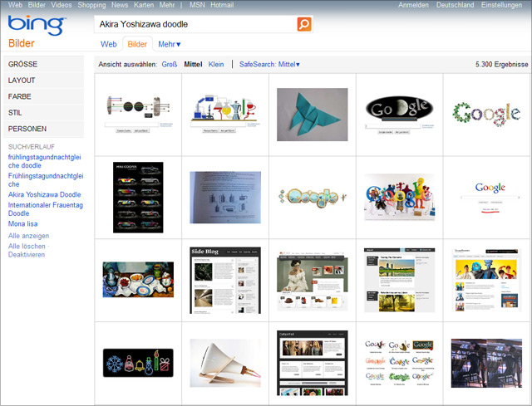Click Alle löschen in search history
The height and width of the screenshot is (406, 532).
tap(27, 246)
